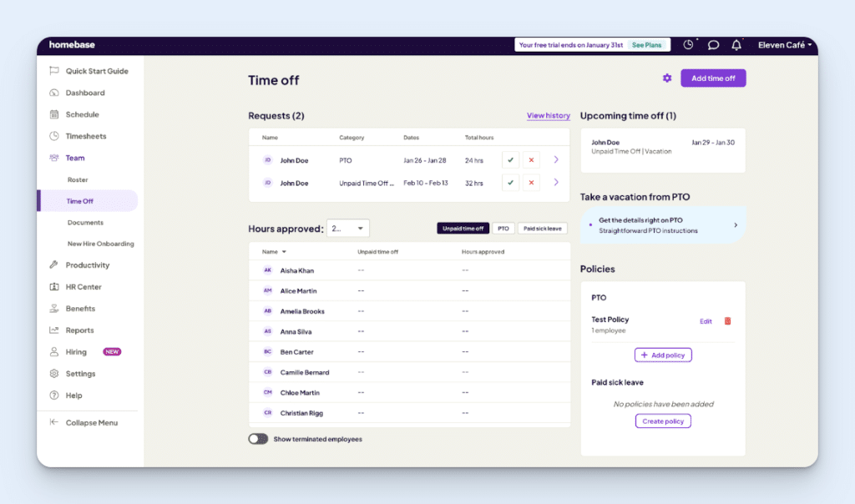Collapse the sidebar menu
Image resolution: width=855 pixels, height=504 pixels.
click(86, 422)
